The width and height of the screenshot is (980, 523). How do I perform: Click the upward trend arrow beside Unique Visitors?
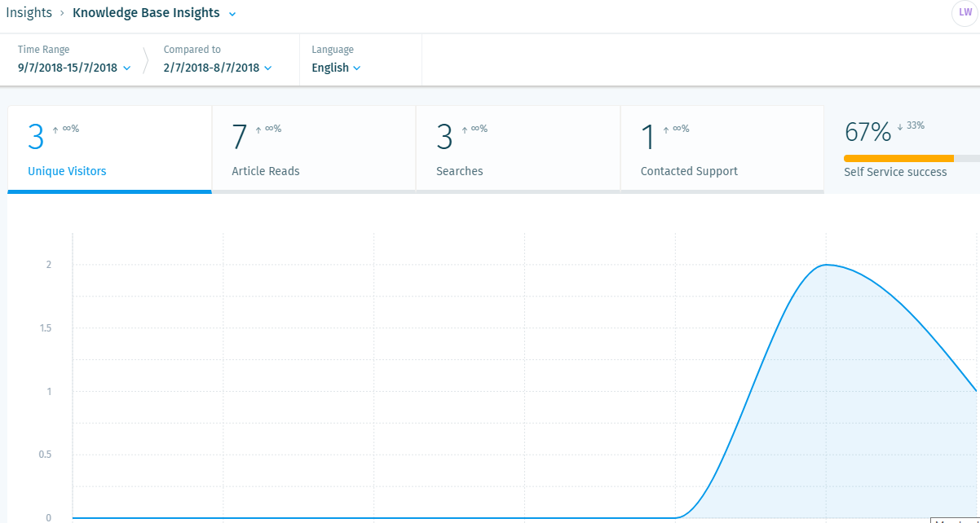point(55,130)
